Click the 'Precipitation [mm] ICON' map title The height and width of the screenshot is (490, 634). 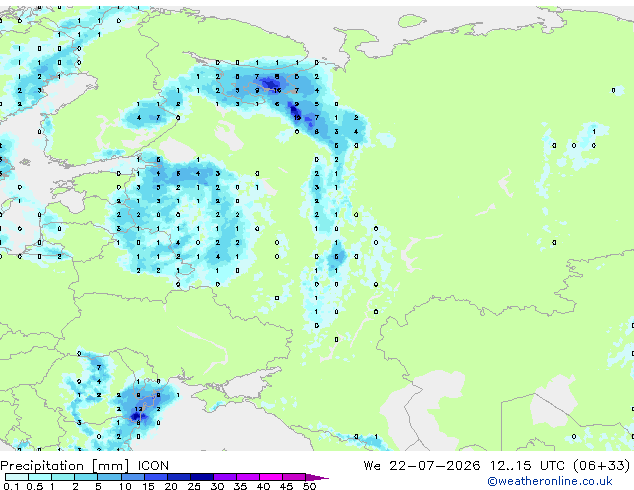(x=84, y=466)
